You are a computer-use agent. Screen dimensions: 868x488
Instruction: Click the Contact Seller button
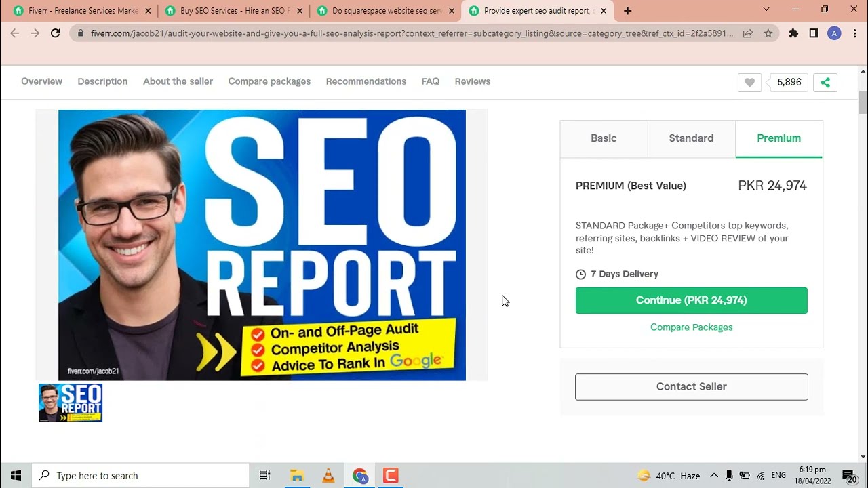691,386
